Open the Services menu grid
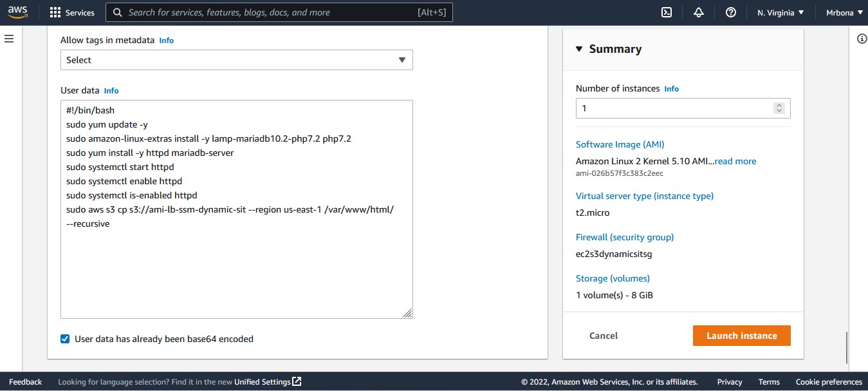The image size is (868, 391). pyautogui.click(x=73, y=12)
